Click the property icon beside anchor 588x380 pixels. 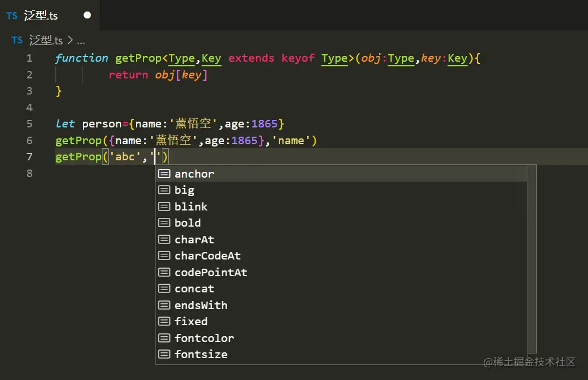164,174
